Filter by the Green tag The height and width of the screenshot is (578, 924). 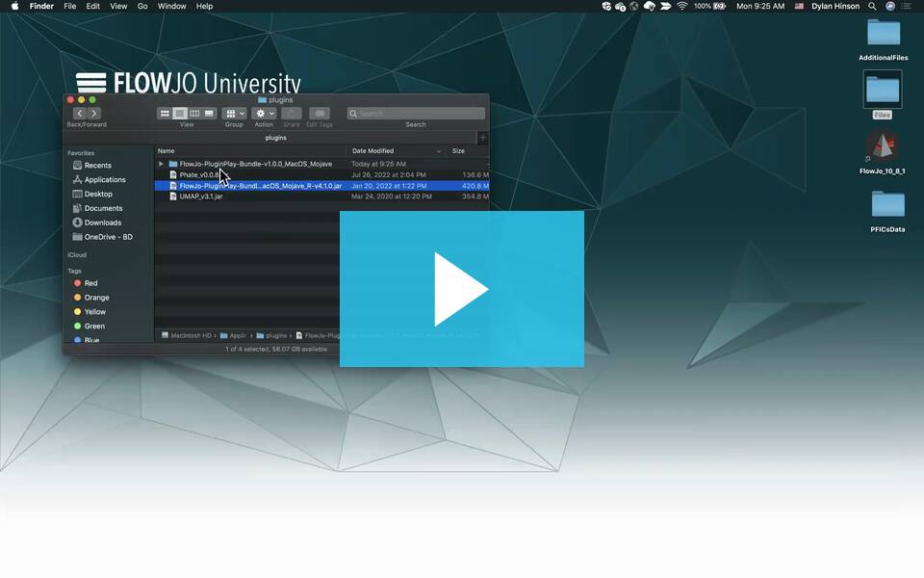click(89, 326)
